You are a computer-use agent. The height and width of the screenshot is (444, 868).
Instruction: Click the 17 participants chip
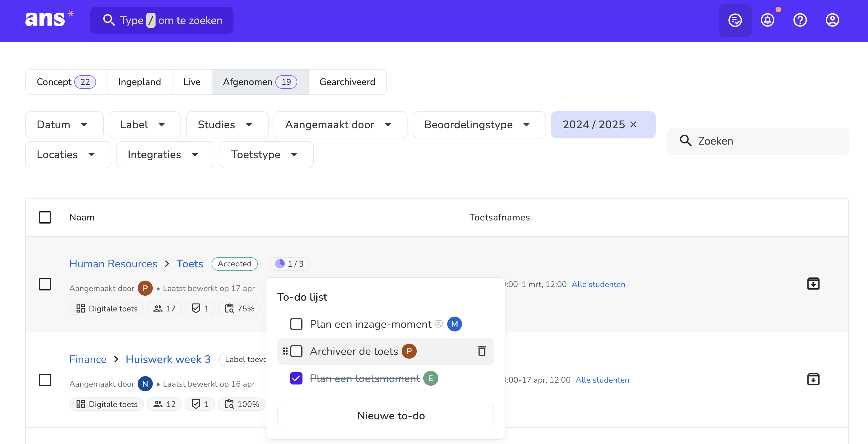[x=164, y=308]
